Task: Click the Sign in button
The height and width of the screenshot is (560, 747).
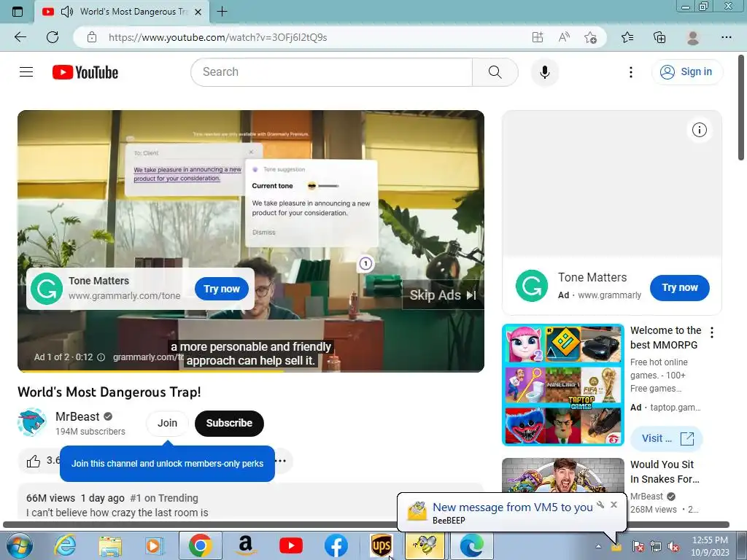Action: click(x=687, y=72)
